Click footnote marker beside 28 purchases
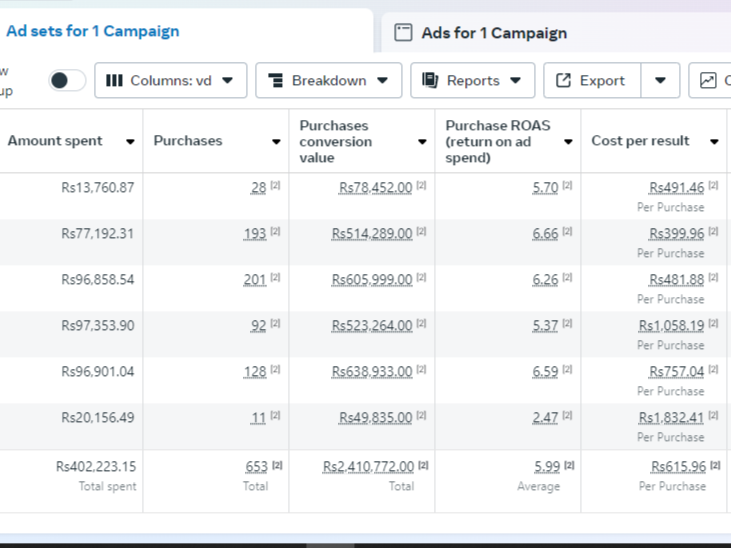The image size is (731, 548). pyautogui.click(x=275, y=187)
